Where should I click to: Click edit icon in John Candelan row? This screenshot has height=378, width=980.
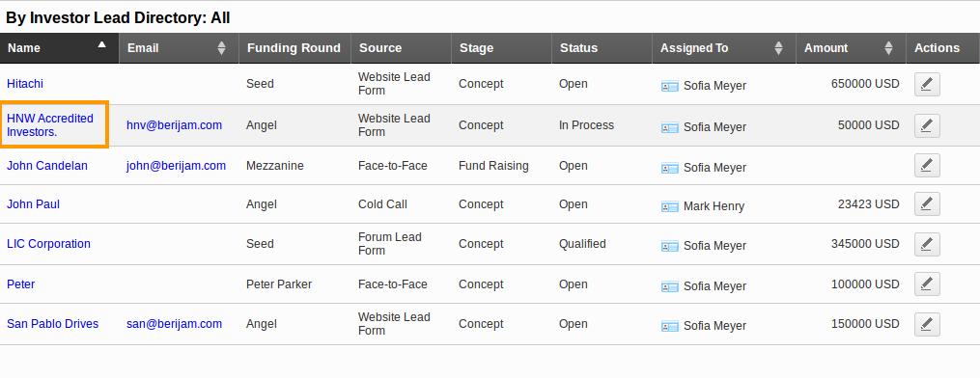point(927,165)
